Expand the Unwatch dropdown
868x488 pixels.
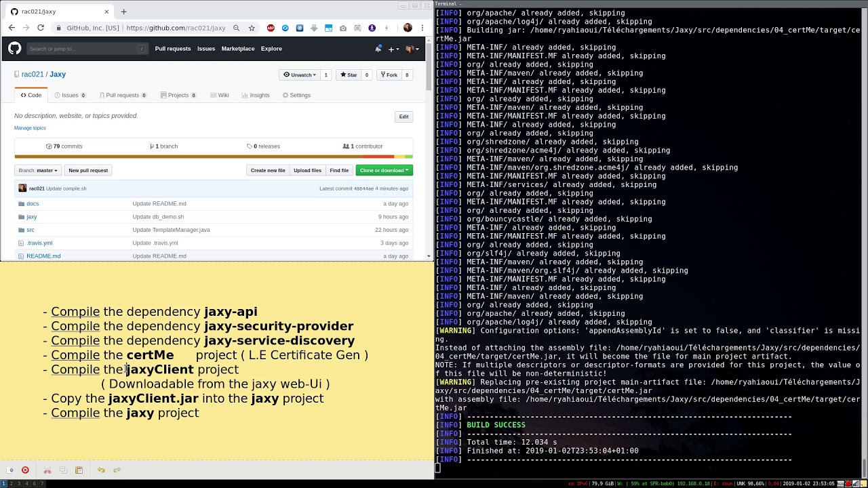pyautogui.click(x=300, y=75)
